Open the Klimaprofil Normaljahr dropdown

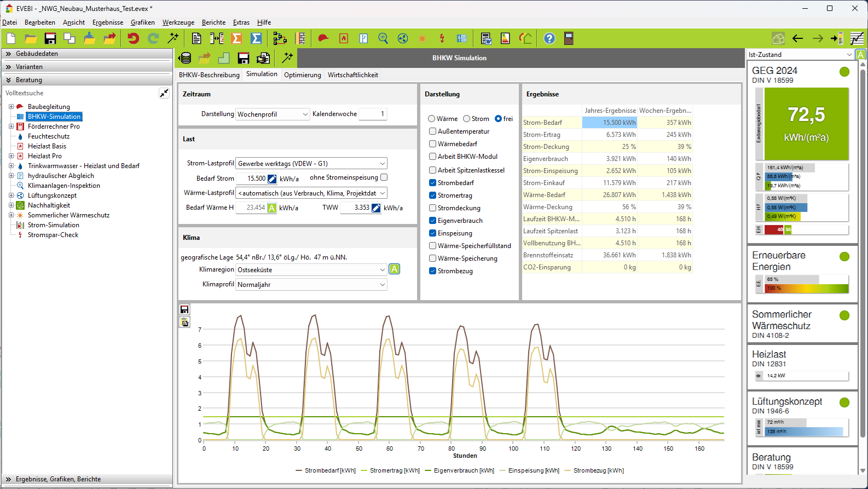(x=311, y=284)
